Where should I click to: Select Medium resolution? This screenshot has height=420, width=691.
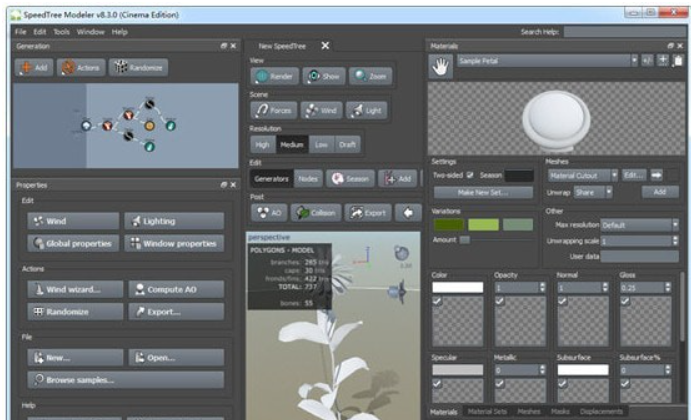pyautogui.click(x=292, y=145)
